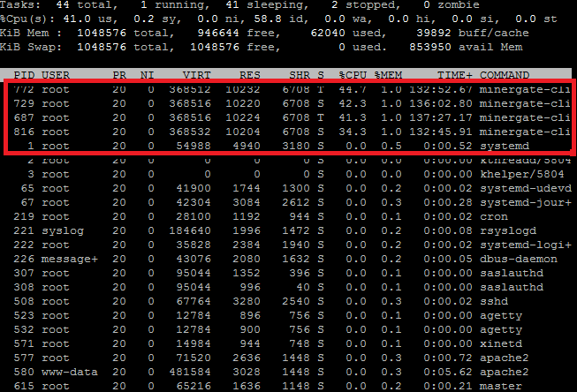Screen dimensions: 577x392
Task: Click the agetty command of PID 532
Action: pos(501,329)
